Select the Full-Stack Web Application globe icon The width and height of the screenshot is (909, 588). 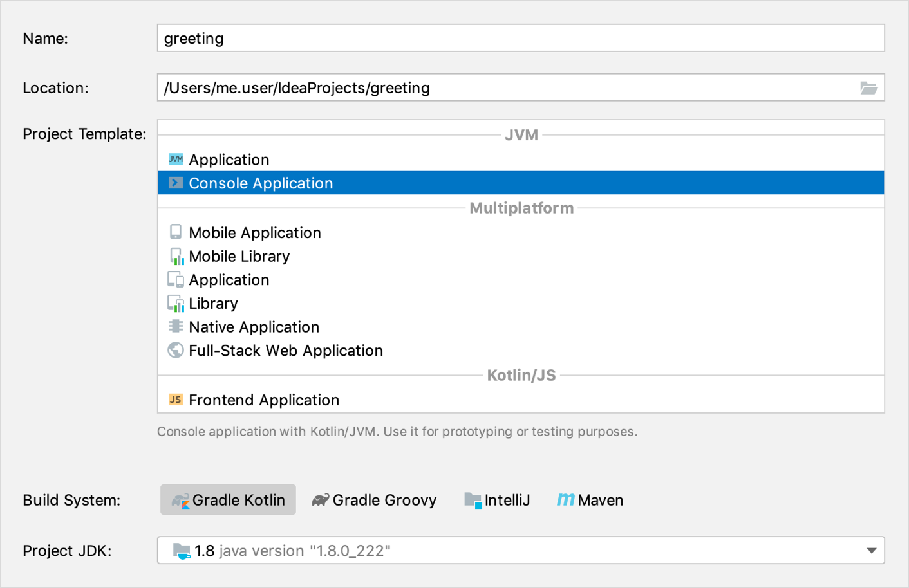coord(174,351)
